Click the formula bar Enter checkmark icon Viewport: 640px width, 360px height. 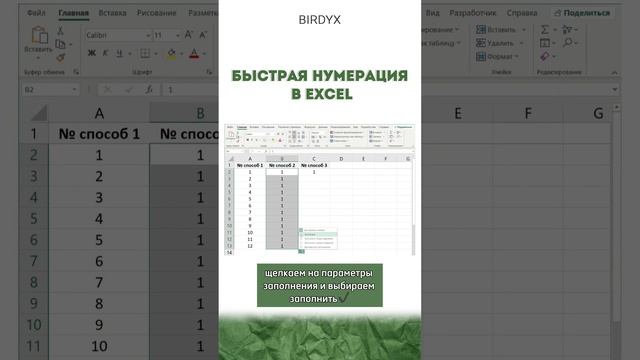[x=128, y=89]
